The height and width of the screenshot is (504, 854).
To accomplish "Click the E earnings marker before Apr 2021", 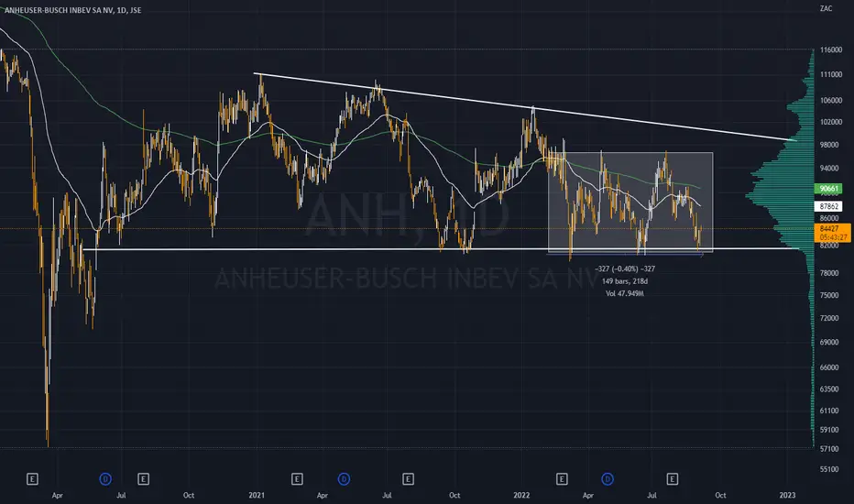I will click(297, 479).
